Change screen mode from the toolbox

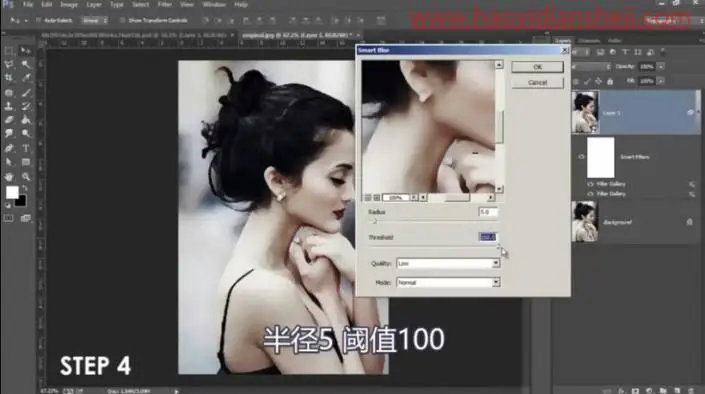click(26, 219)
